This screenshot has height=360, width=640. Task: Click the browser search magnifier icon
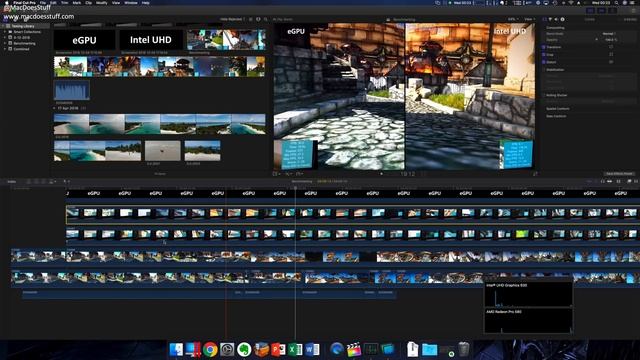tap(266, 19)
